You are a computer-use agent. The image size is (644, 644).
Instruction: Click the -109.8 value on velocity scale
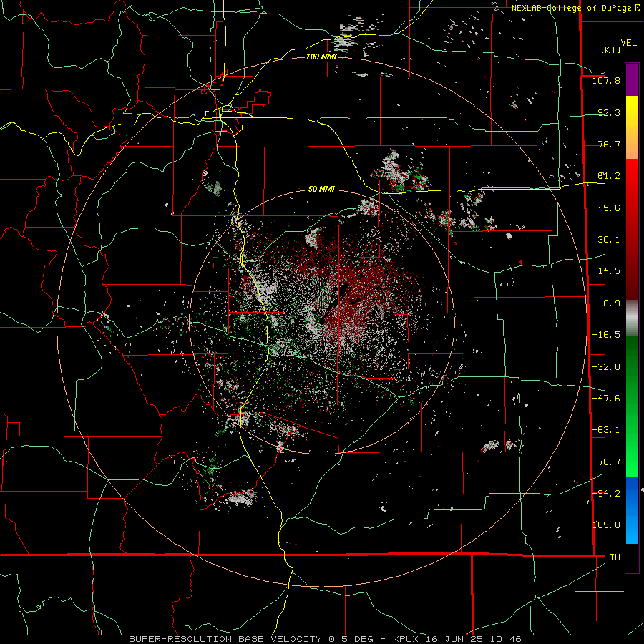[x=603, y=525]
